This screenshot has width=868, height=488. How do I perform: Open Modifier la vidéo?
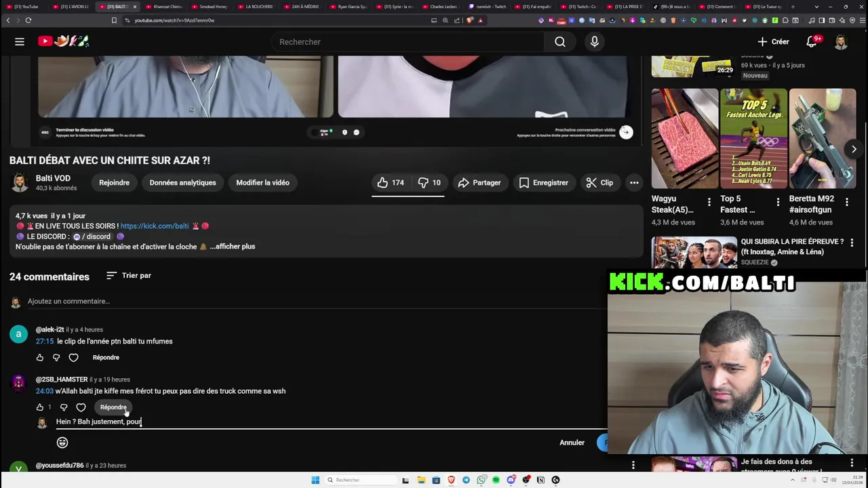tap(262, 182)
